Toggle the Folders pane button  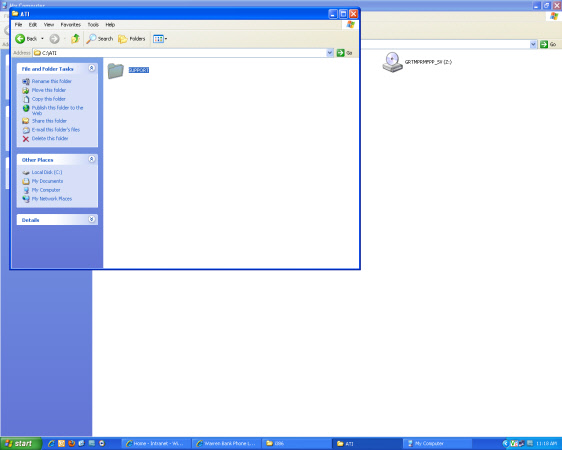[x=132, y=39]
